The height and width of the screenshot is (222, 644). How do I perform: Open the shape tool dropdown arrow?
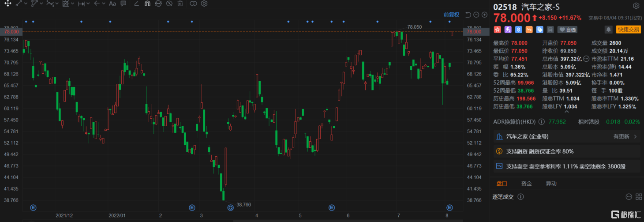click(41, 4)
